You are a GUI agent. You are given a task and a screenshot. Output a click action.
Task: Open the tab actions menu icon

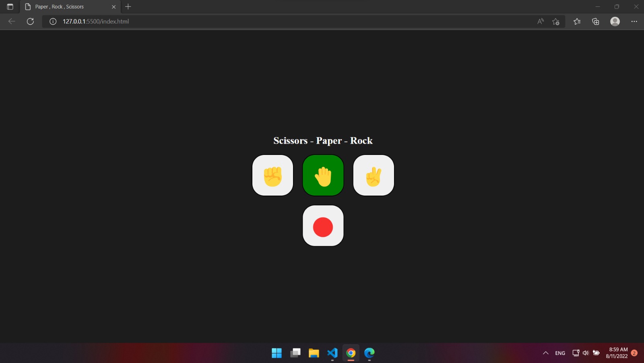point(10,6)
